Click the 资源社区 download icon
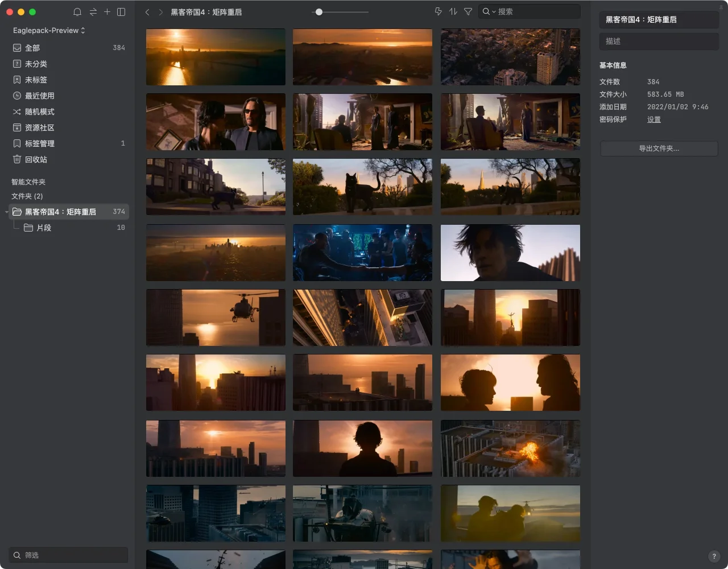This screenshot has height=569, width=728. coord(17,127)
